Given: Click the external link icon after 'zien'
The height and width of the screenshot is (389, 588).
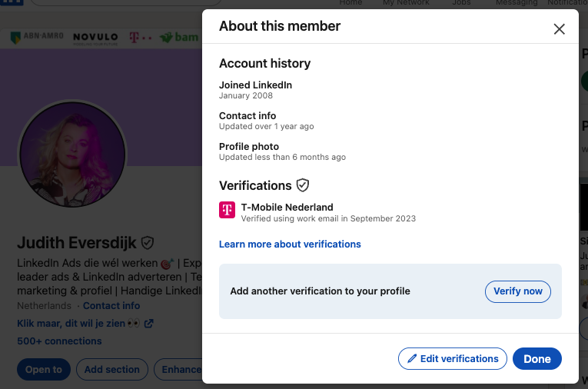Looking at the screenshot, I should [149, 324].
